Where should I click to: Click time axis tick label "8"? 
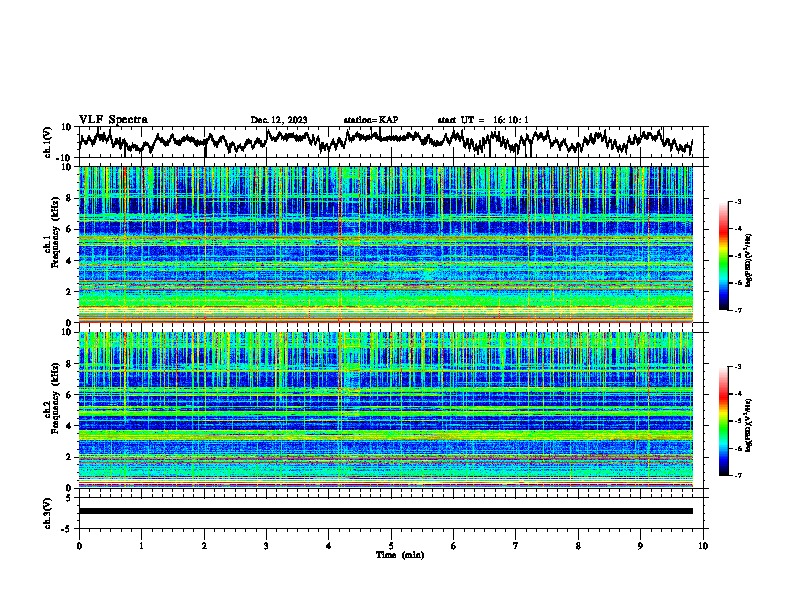(x=578, y=546)
